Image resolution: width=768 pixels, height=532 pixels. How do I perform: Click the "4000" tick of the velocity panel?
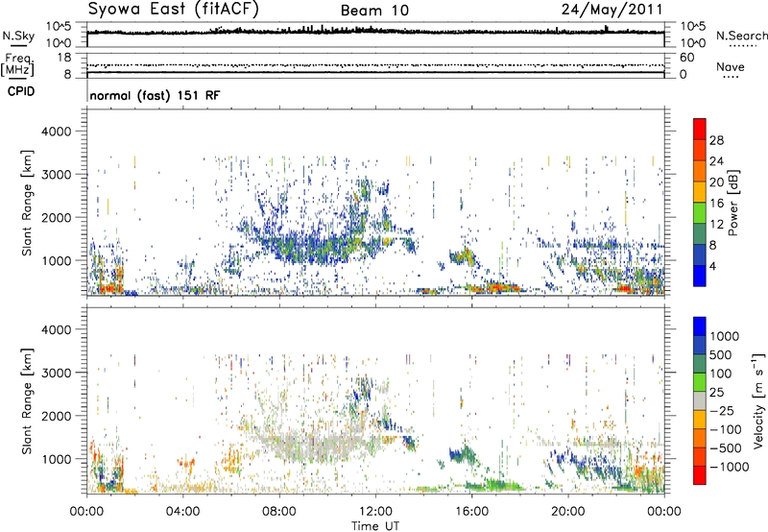57,329
